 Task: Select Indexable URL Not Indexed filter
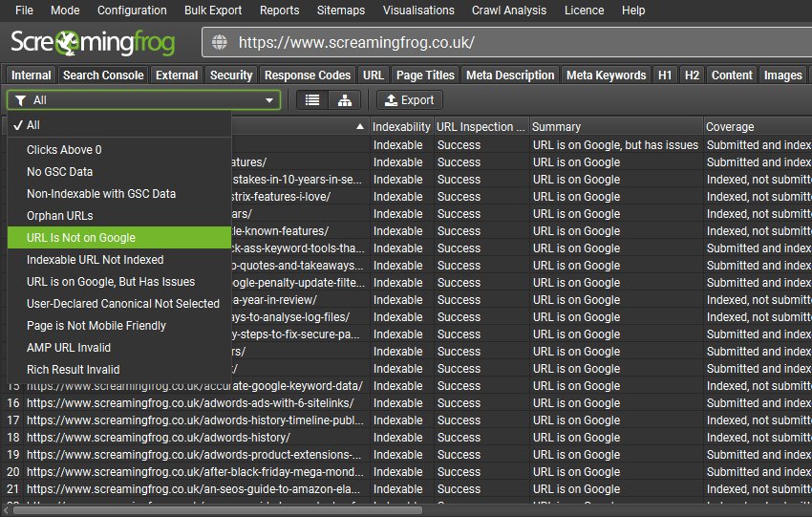(119, 260)
